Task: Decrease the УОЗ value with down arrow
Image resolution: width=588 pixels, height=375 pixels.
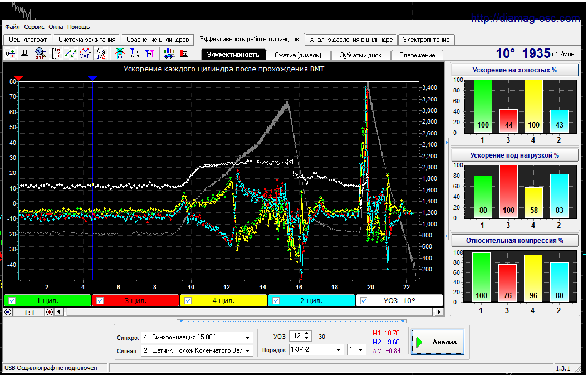Action: point(307,338)
